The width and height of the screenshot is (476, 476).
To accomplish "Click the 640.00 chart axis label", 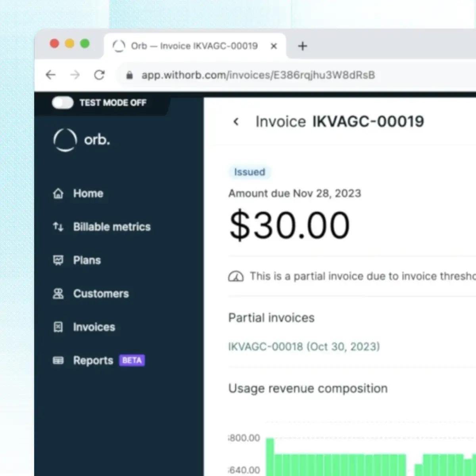I will coord(244,470).
